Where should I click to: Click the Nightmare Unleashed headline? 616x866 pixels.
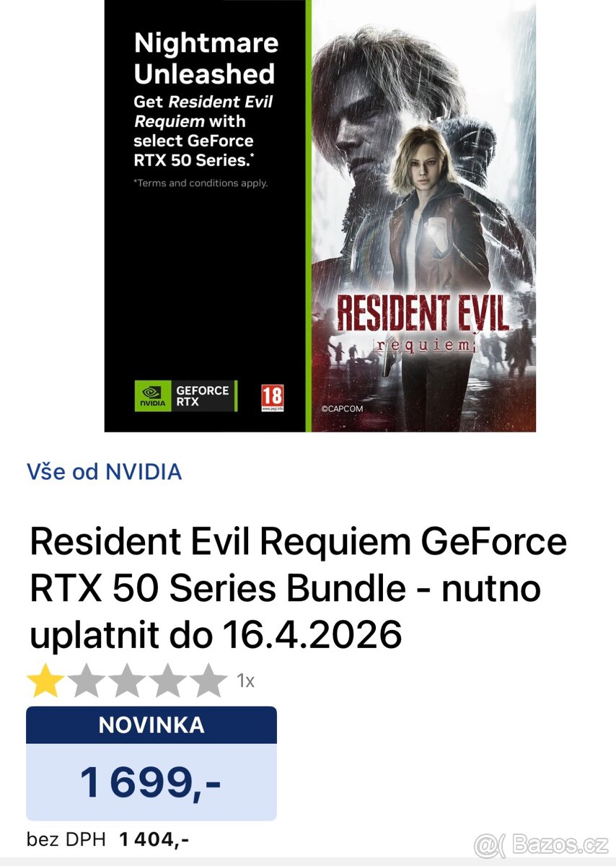[x=205, y=58]
